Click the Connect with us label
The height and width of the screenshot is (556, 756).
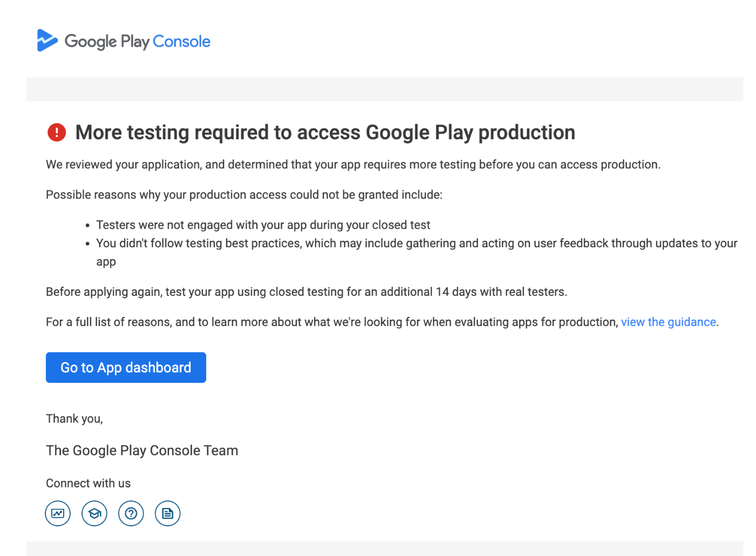tap(88, 483)
